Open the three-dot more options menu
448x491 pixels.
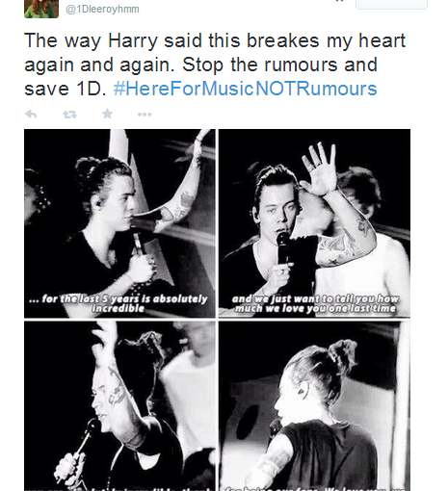pos(145,115)
